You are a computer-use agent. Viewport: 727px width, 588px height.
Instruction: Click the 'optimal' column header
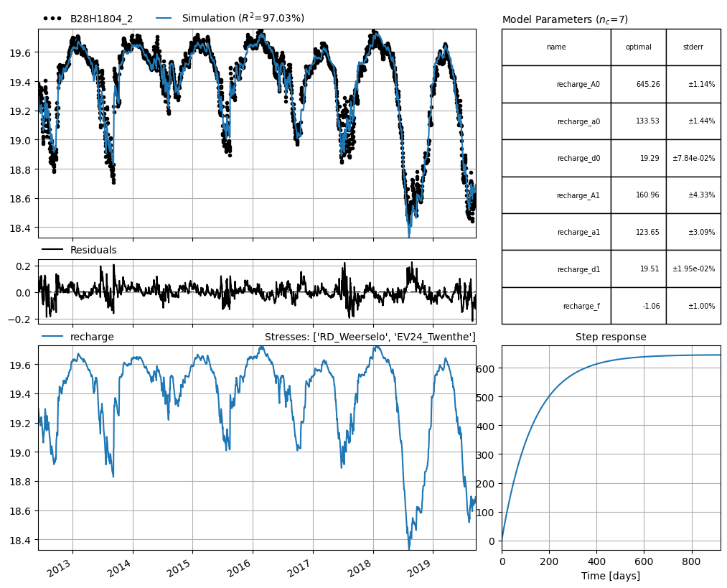coord(639,47)
